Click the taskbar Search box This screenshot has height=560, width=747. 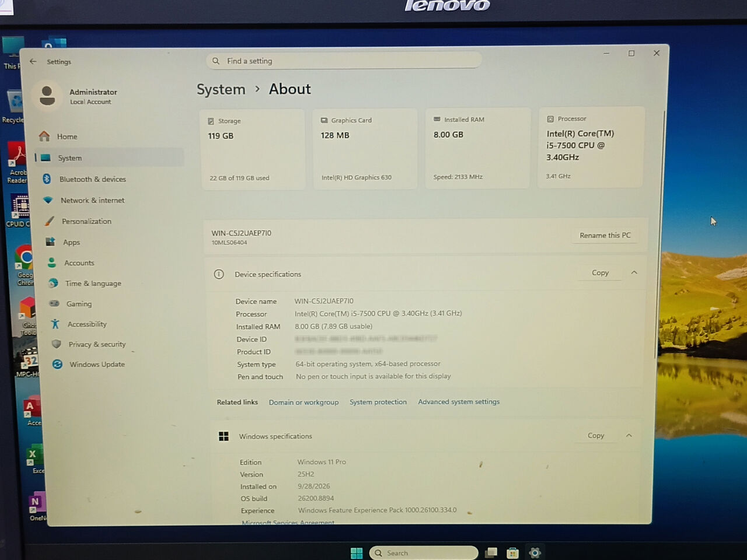424,553
